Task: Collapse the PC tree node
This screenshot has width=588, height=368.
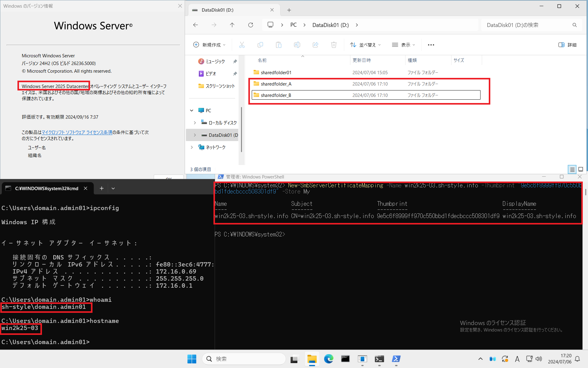Action: click(x=192, y=110)
